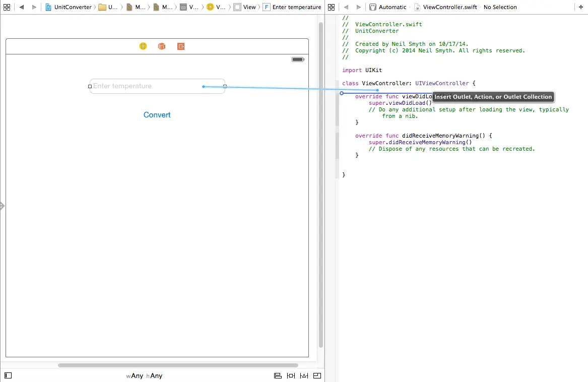
Task: Click the Convert button on the canvas
Action: [157, 115]
